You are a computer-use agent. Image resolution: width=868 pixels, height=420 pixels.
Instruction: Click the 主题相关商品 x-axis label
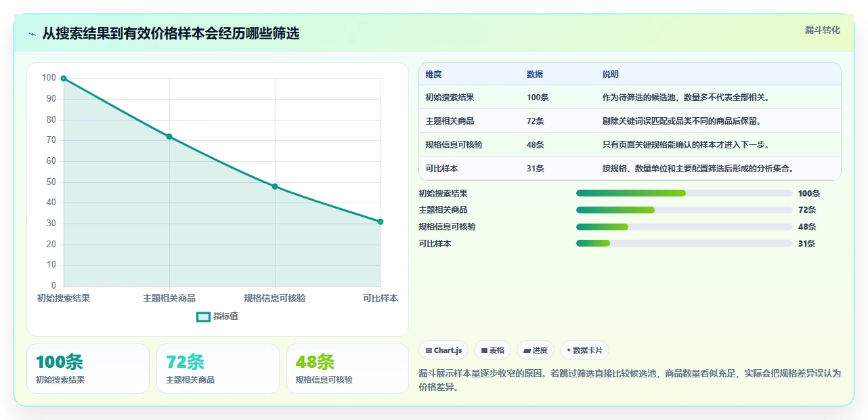click(169, 298)
